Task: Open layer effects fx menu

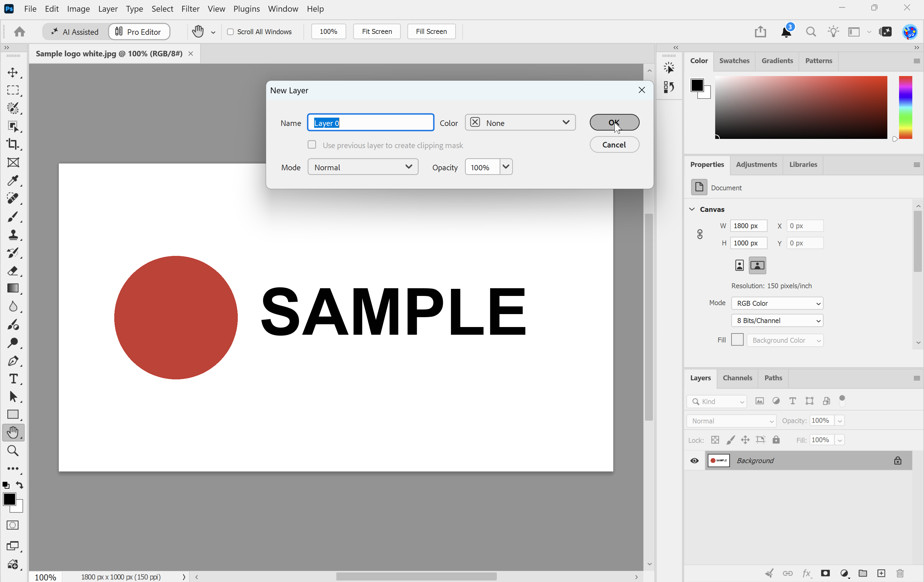Action: click(807, 573)
